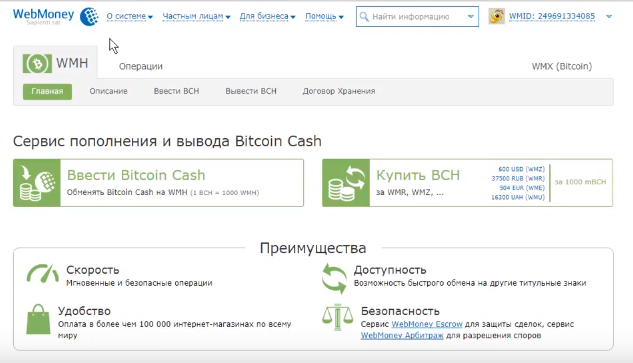Screen dimensions: 633x363
Task: Open the 'Описание' page
Action: 109,91
